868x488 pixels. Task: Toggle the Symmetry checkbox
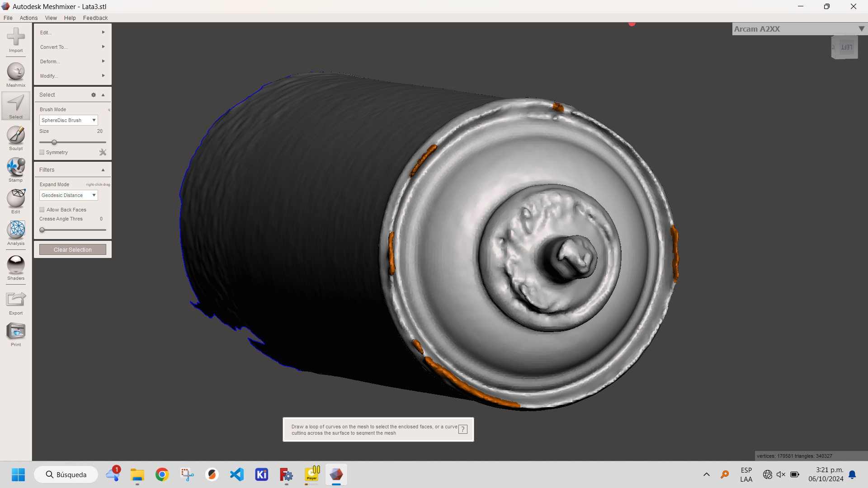42,152
